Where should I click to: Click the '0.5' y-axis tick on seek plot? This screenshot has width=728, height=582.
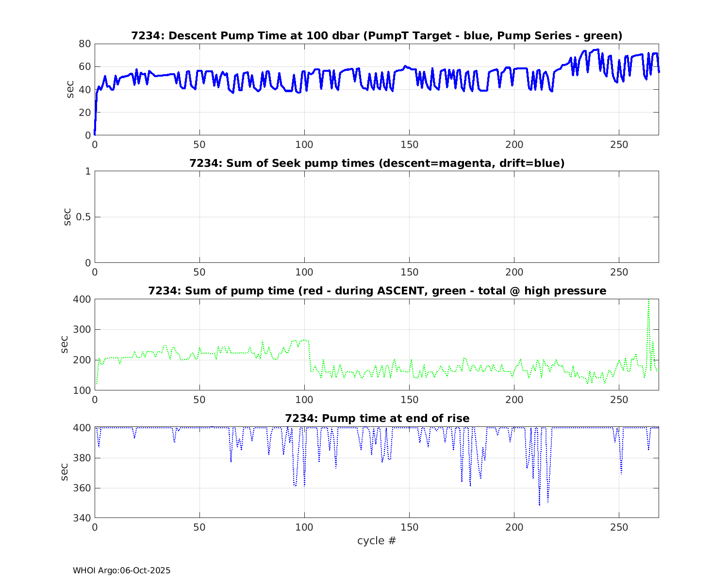pos(82,217)
